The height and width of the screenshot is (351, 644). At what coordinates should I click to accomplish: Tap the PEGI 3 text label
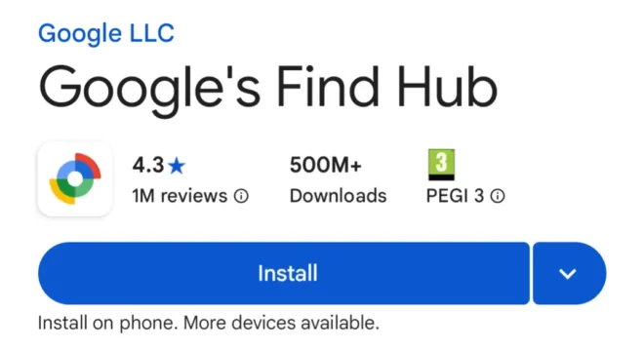click(455, 196)
